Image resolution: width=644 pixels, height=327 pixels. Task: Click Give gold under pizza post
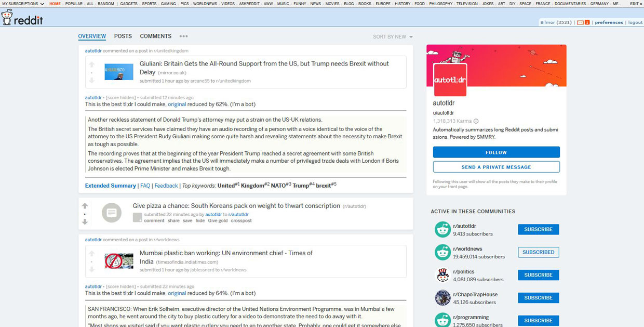coord(218,220)
